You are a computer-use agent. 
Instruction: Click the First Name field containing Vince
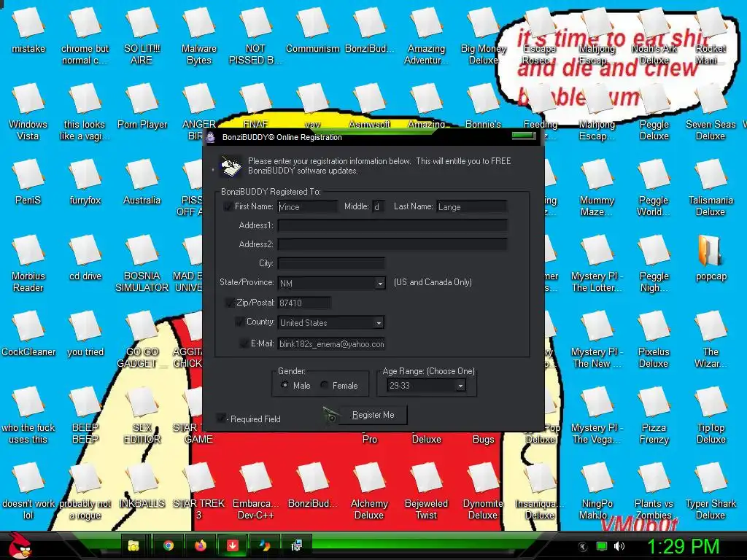tap(307, 206)
